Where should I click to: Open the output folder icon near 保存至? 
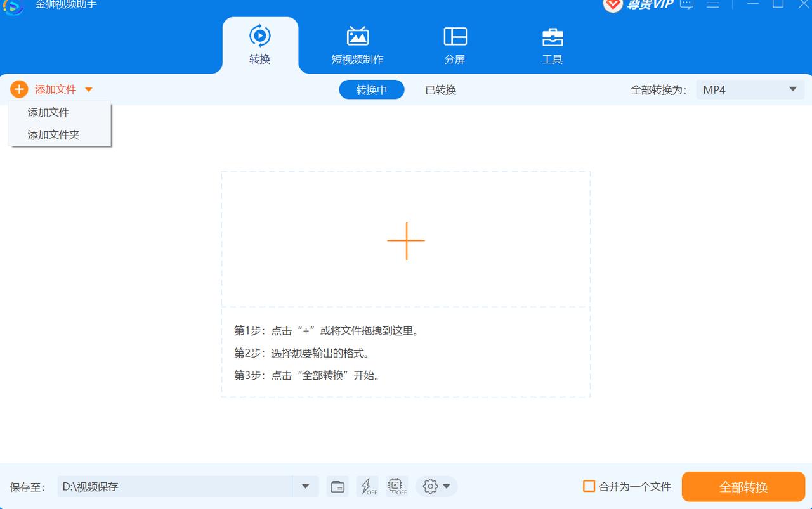(x=337, y=486)
